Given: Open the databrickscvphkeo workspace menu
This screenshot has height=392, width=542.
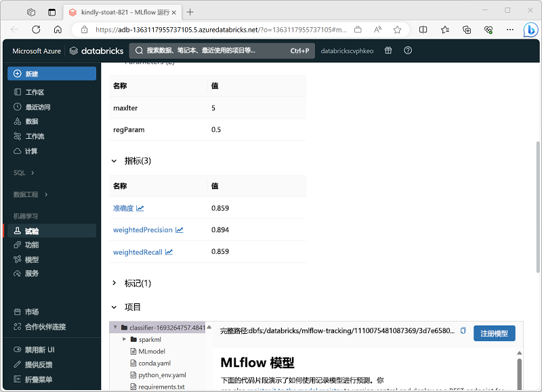Looking at the screenshot, I should (347, 51).
